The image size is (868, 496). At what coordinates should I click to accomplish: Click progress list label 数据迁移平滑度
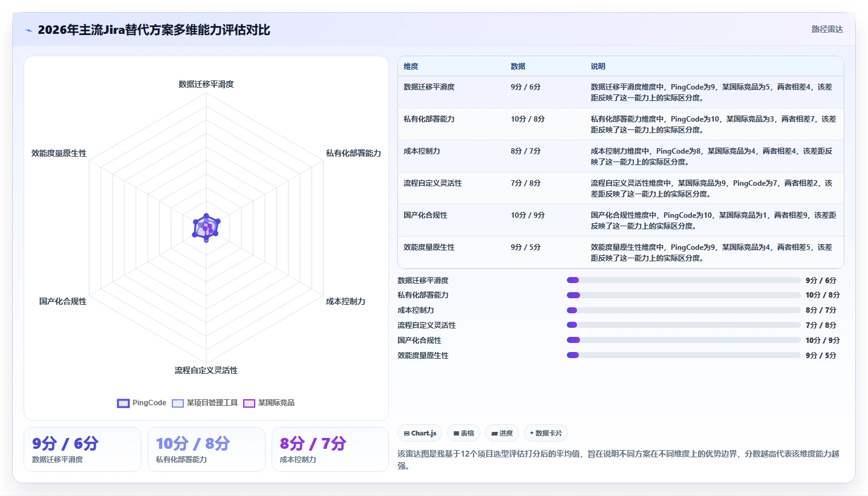coord(423,280)
